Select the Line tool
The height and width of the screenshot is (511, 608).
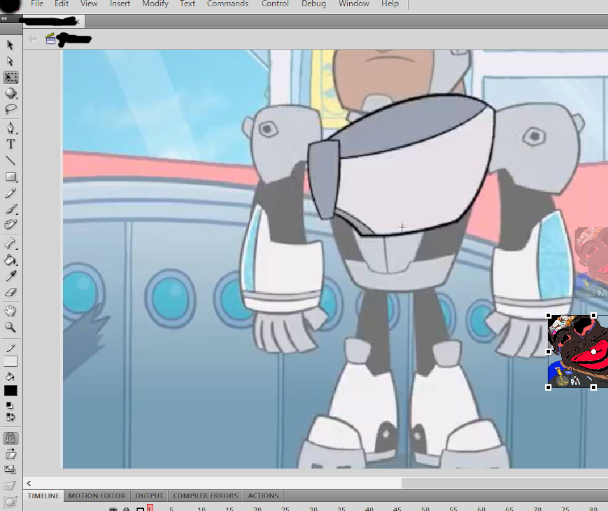click(11, 160)
